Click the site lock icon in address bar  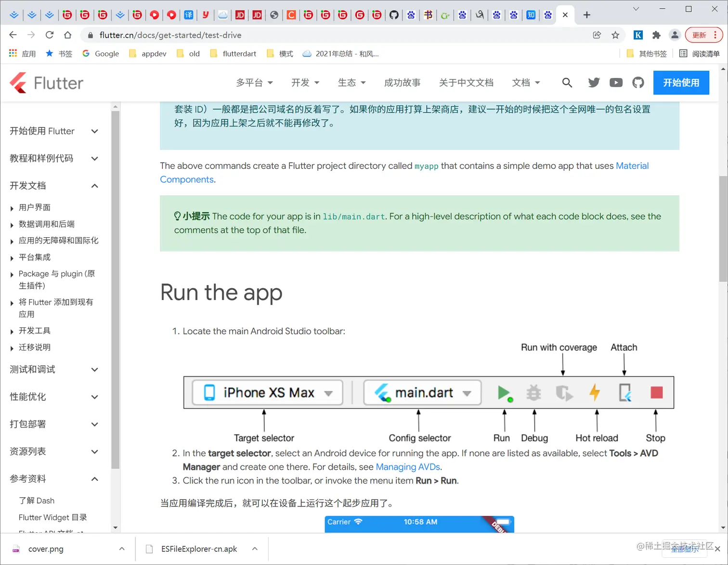click(x=90, y=35)
